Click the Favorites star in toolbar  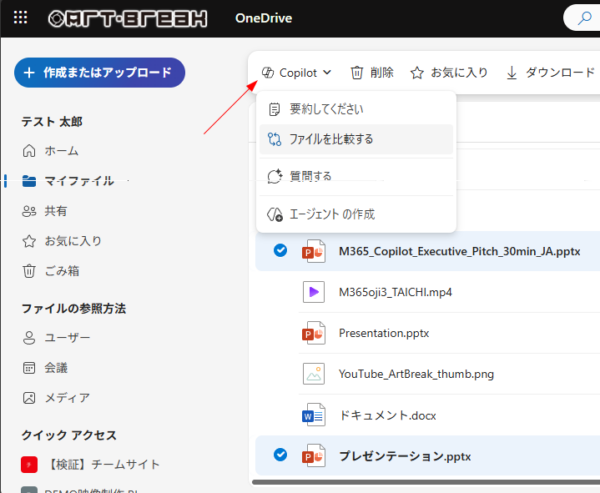417,72
